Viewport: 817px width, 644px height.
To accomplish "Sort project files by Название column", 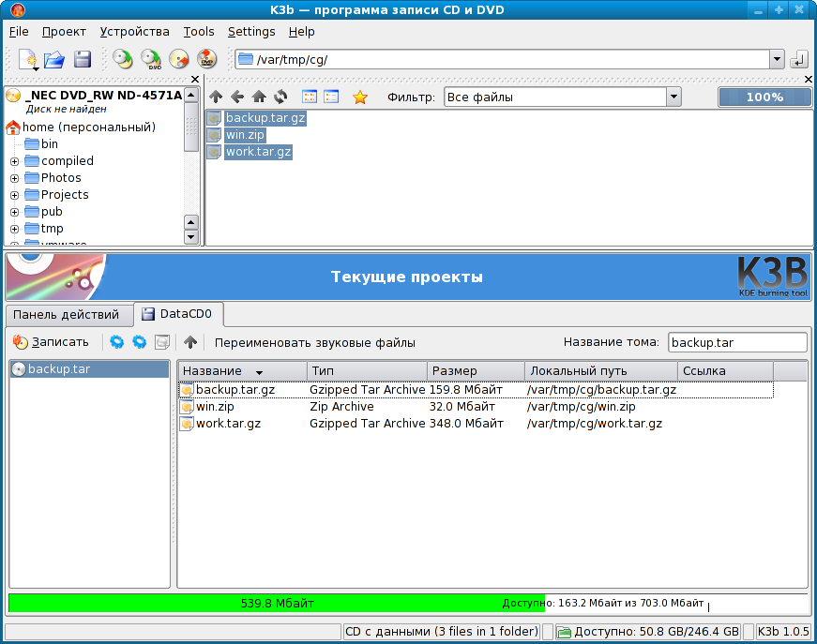I will [242, 371].
